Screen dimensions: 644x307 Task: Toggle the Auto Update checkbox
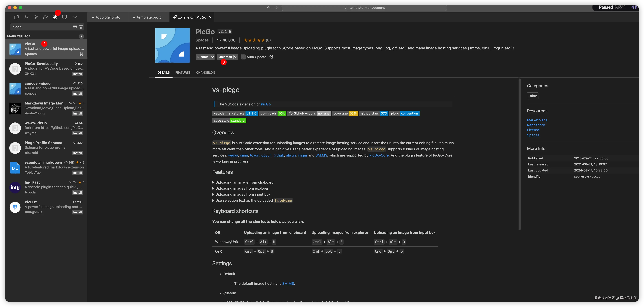click(243, 57)
